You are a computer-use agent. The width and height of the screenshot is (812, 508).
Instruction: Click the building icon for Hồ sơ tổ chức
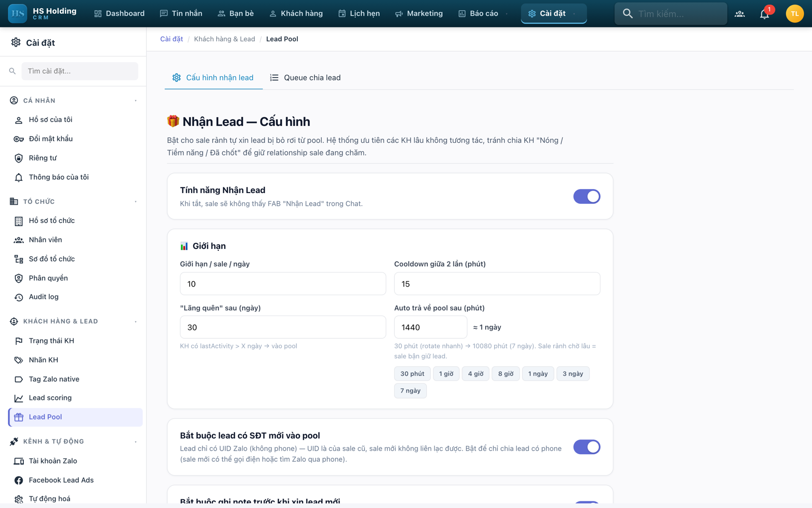18,221
